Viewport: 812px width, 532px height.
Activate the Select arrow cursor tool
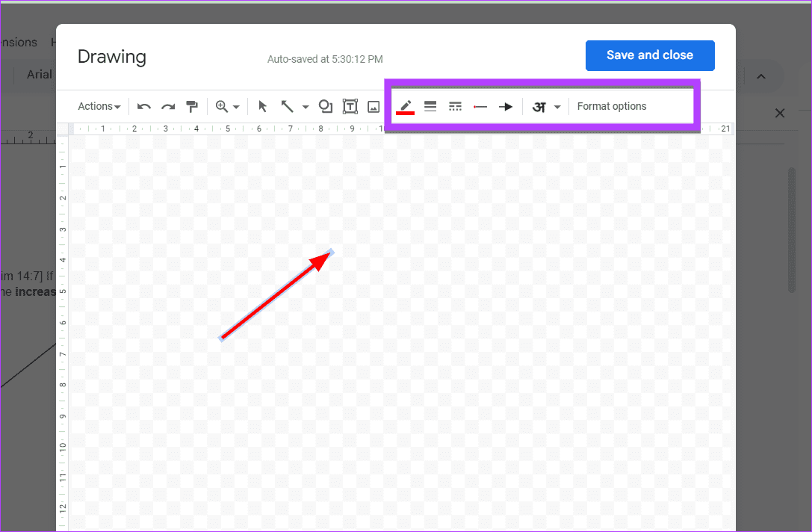tap(262, 107)
